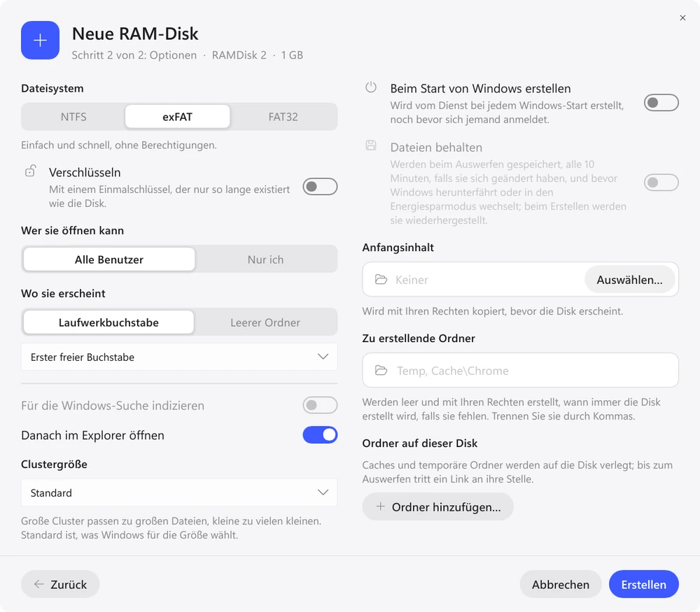Image resolution: width=700 pixels, height=612 pixels.
Task: Click the subtitle text Schritt 2 von 2: Optionen
Action: 134,55
